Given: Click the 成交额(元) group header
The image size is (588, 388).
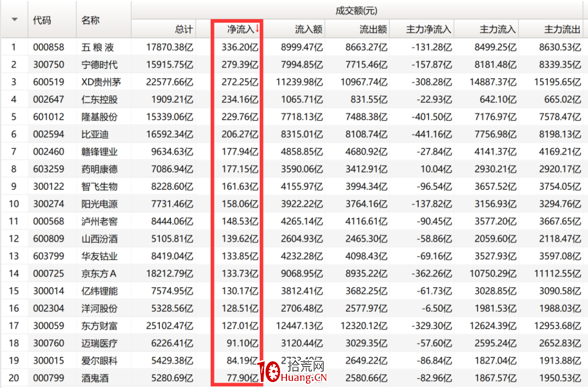Looking at the screenshot, I should 356,10.
